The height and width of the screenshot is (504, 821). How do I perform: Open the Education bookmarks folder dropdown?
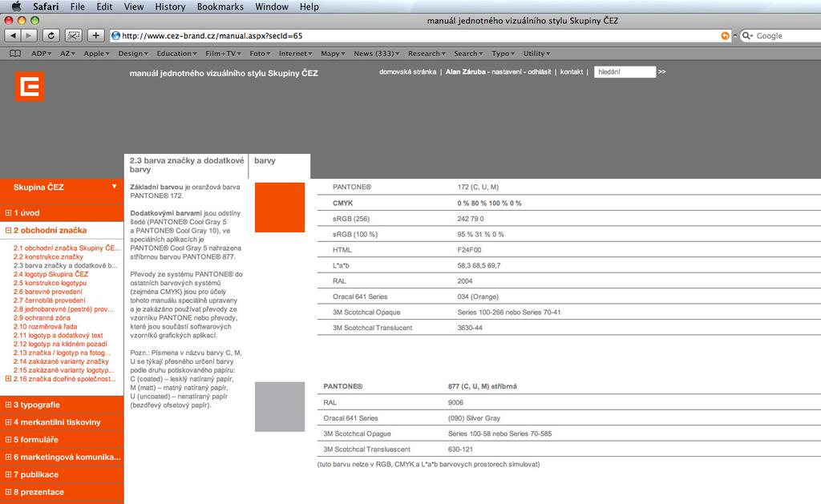click(x=177, y=54)
